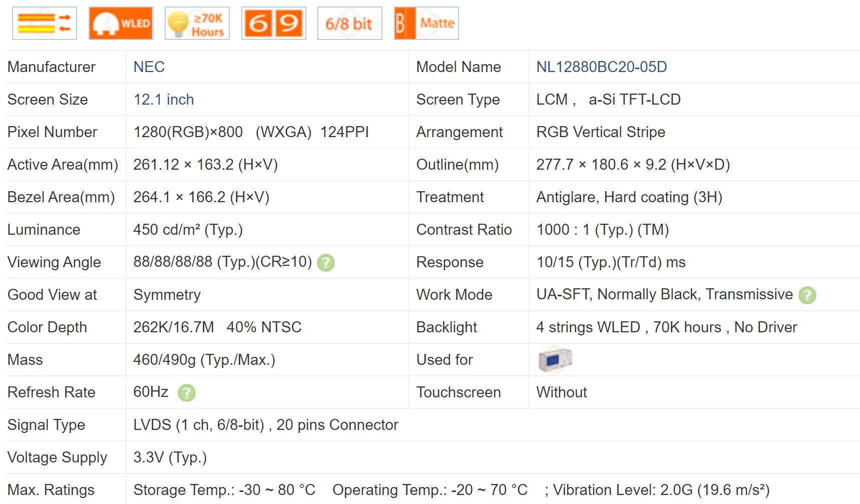Image resolution: width=860 pixels, height=504 pixels.
Task: Click the reversible scan direction icon
Action: [45, 23]
